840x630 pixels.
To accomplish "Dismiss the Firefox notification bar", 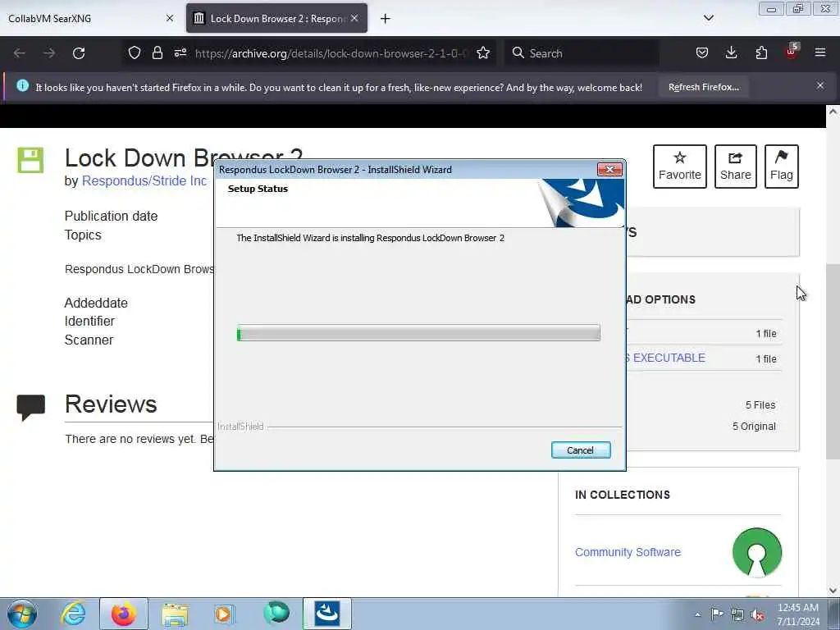I will (820, 85).
